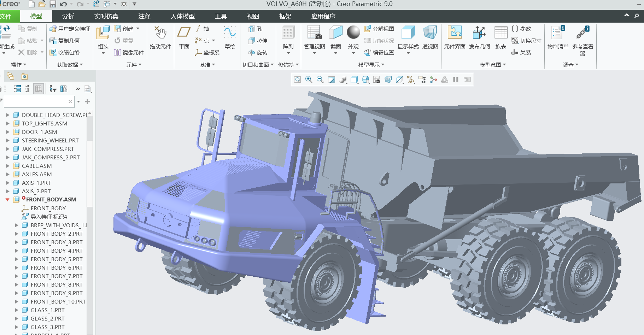The width and height of the screenshot is (644, 335).
Task: Toggle annotation display eye icon
Action: pos(422,80)
